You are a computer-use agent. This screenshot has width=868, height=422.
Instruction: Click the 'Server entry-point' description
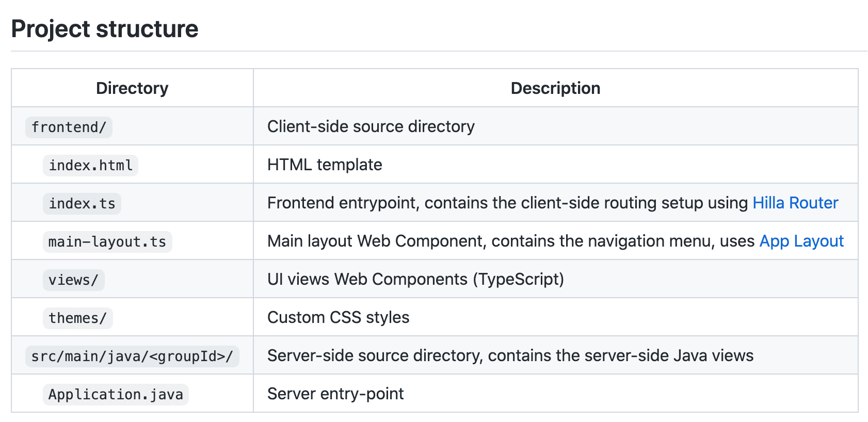[335, 394]
